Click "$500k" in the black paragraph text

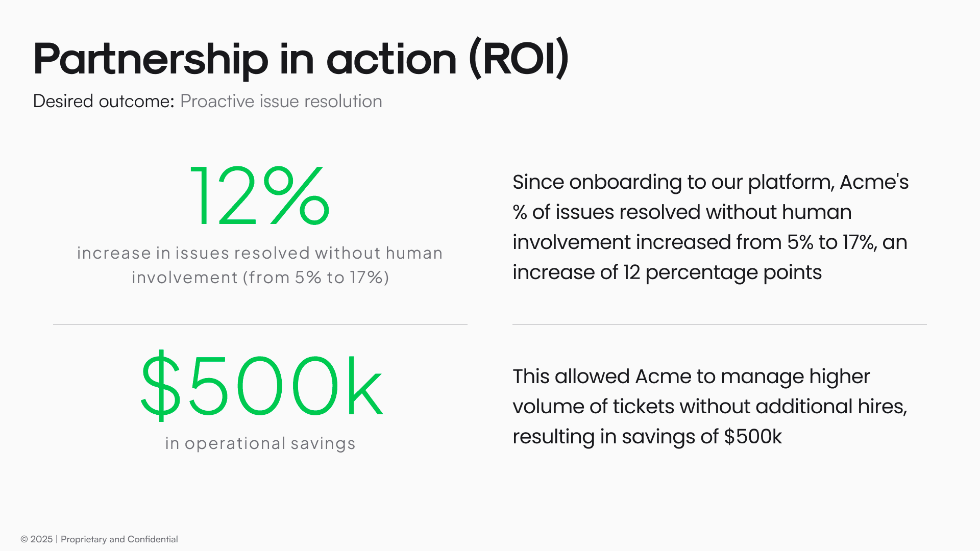752,437
